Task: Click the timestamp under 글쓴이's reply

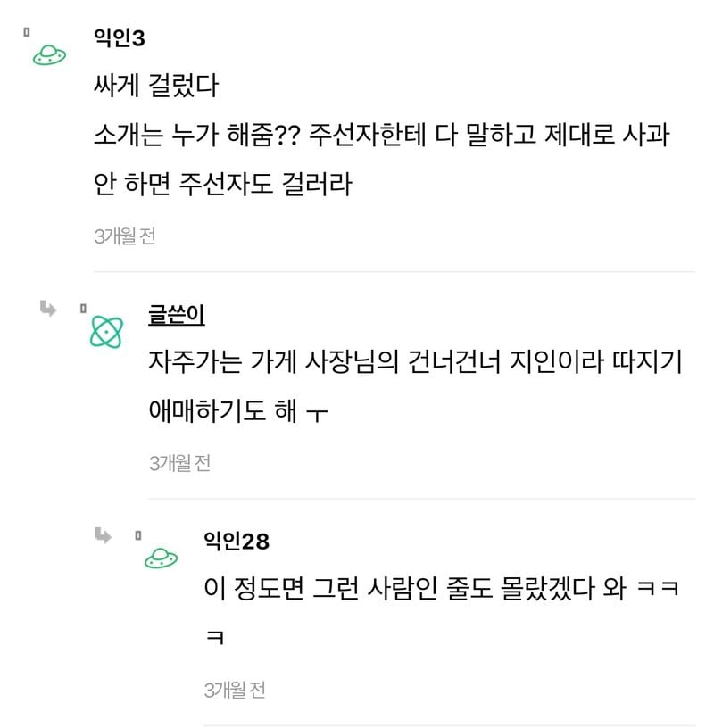Action: [179, 462]
